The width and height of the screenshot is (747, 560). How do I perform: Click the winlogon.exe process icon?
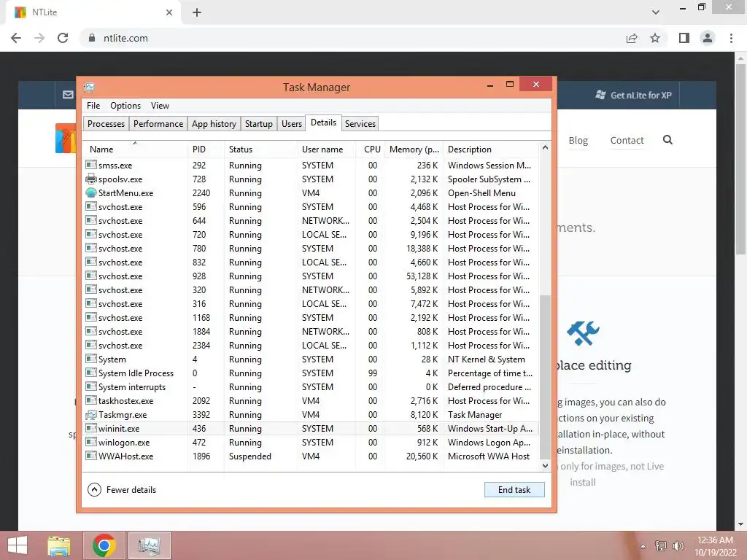pyautogui.click(x=91, y=443)
